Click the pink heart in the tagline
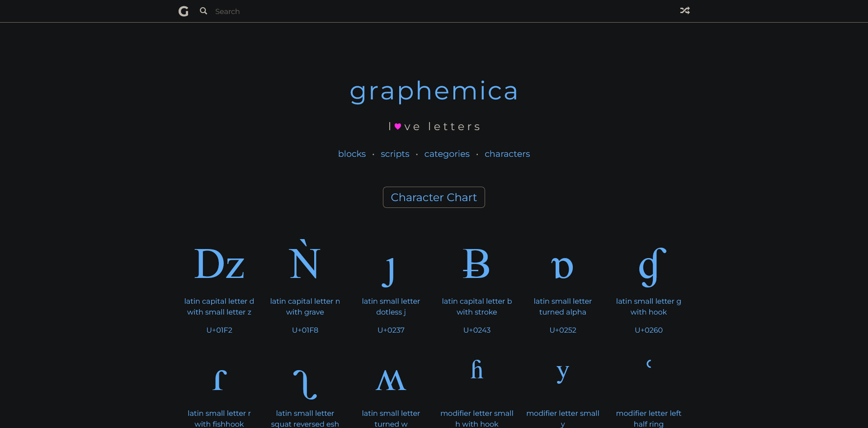 (x=398, y=127)
